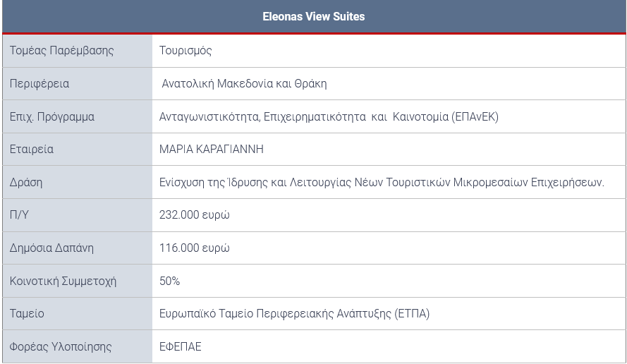The width and height of the screenshot is (627, 364).
Task: Select the Π/Υ label cell
Action: [x=78, y=215]
